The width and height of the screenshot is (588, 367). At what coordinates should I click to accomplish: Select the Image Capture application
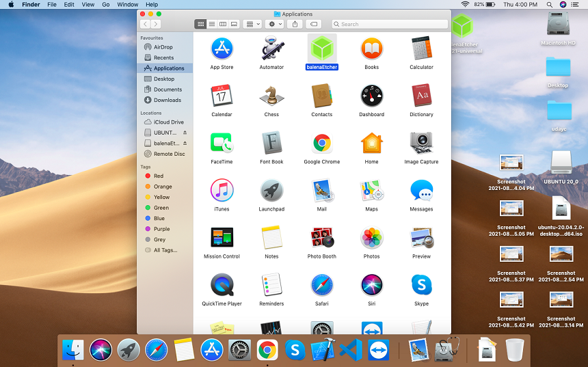[421, 144]
